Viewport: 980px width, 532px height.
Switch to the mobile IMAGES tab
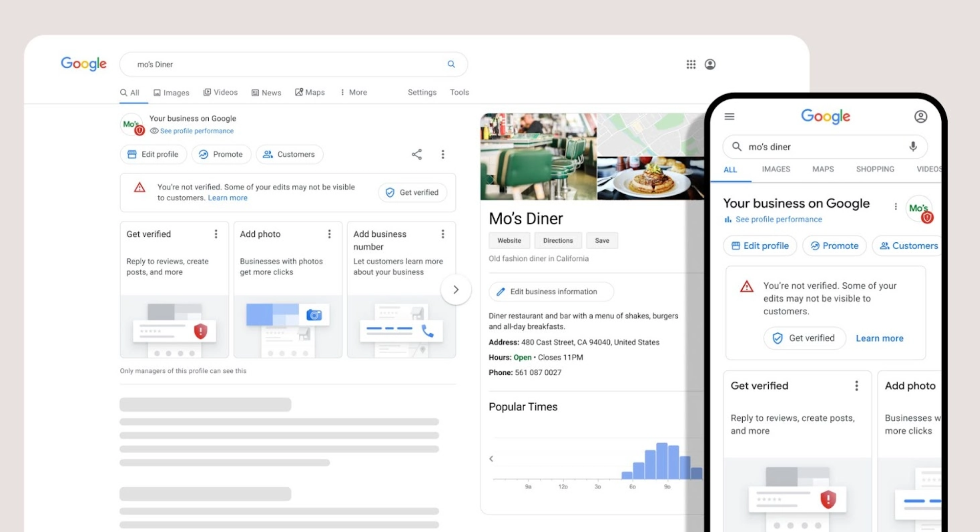[776, 169]
